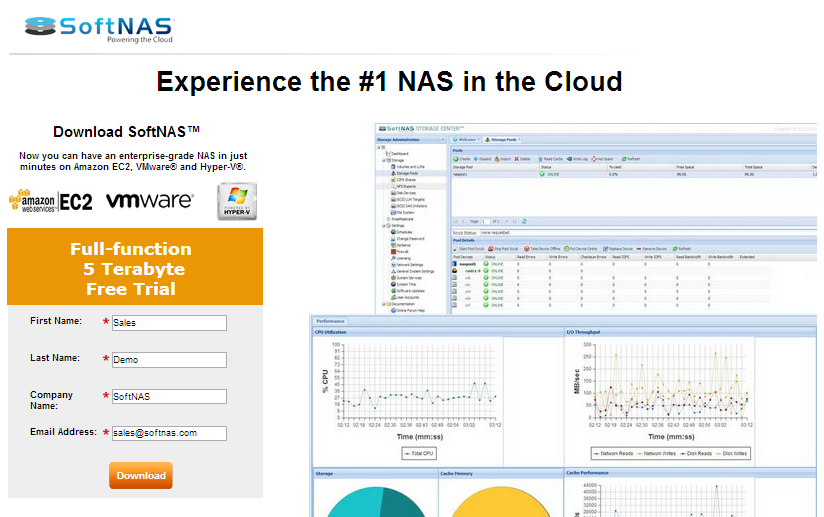Switch to the Storage Pools tab

pos(502,140)
